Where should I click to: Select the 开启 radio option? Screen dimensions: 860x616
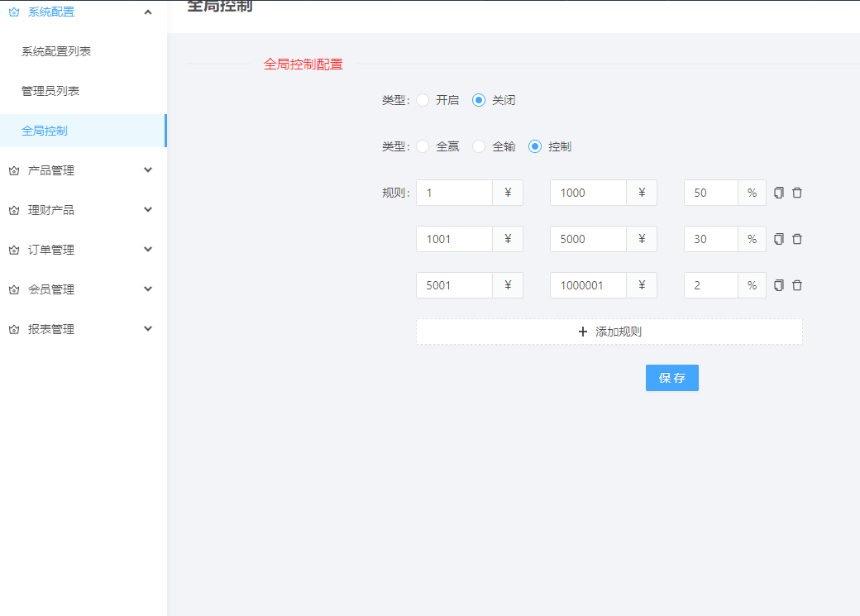pos(423,100)
